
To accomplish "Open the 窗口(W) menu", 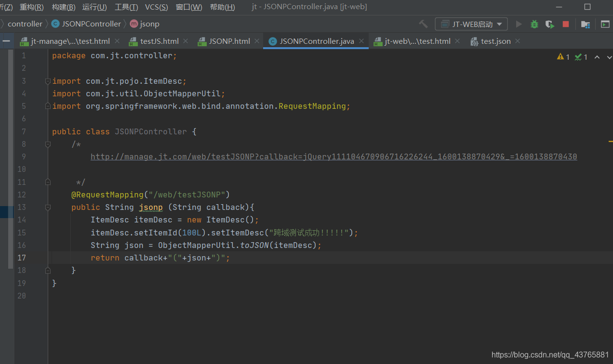I will (x=189, y=7).
